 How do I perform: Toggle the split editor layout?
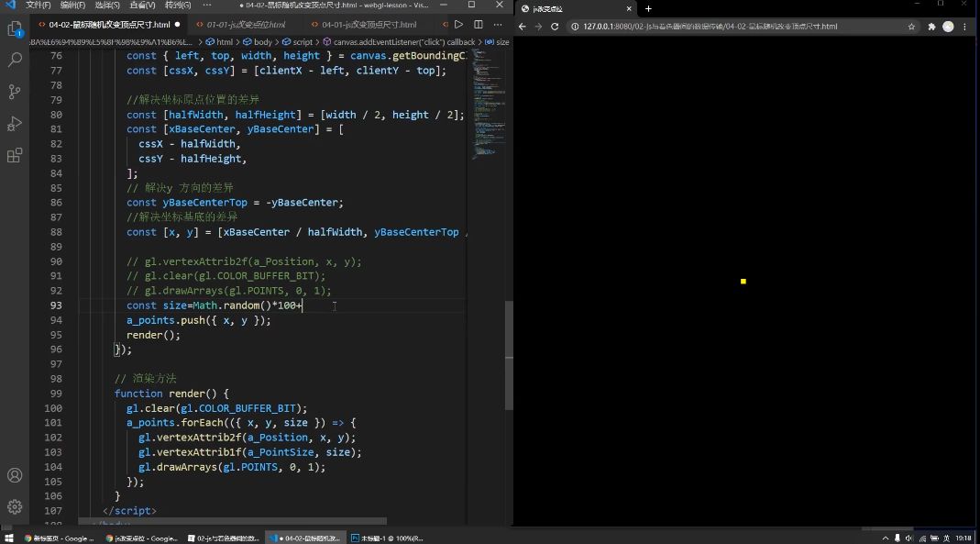coord(476,24)
